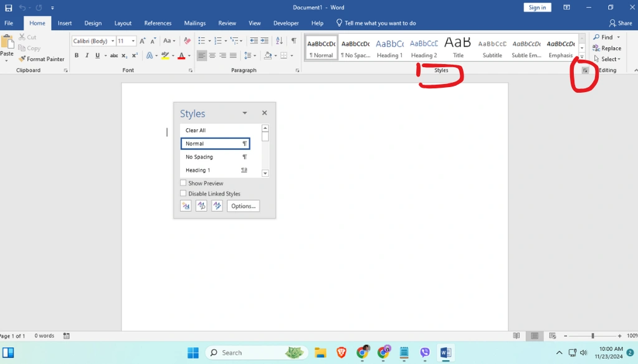Open the References tab
Screen dimensions: 638x364
click(158, 23)
